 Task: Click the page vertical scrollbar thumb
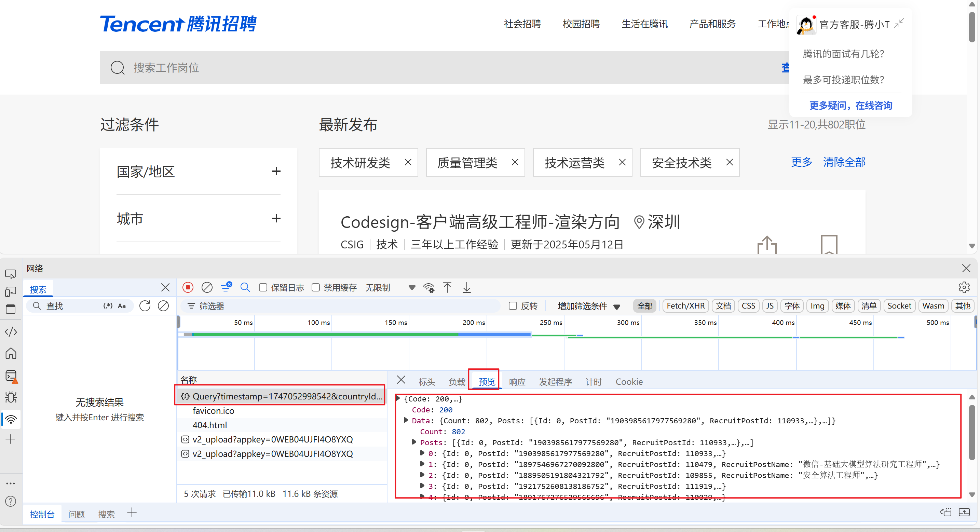coord(972,27)
